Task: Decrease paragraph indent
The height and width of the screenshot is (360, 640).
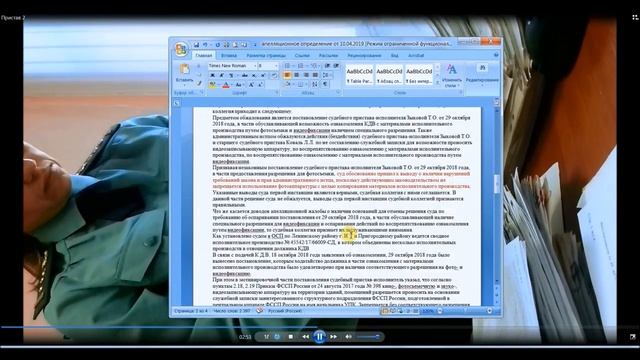Action: coord(327,66)
